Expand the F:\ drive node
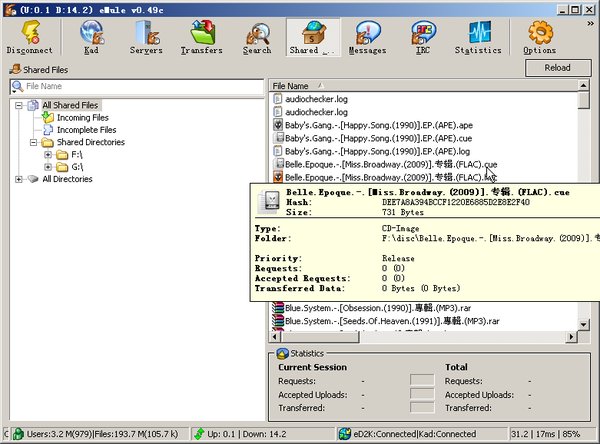The height and width of the screenshot is (444, 600). point(48,155)
